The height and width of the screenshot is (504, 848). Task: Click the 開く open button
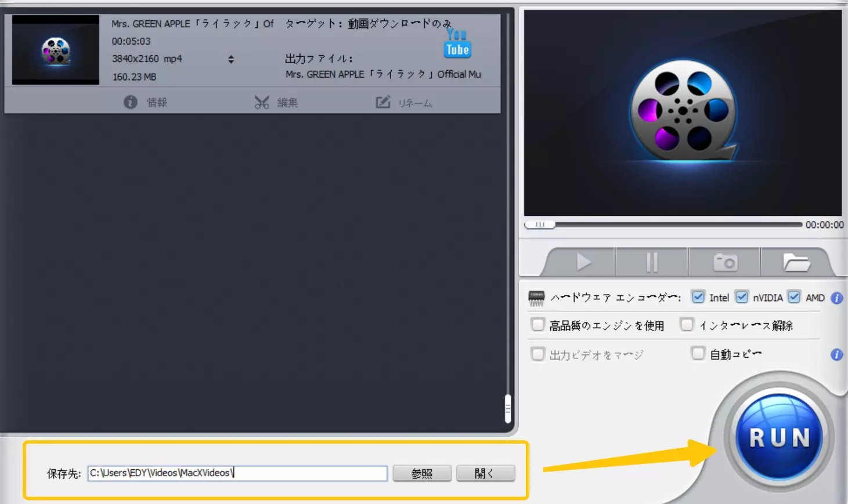[485, 473]
